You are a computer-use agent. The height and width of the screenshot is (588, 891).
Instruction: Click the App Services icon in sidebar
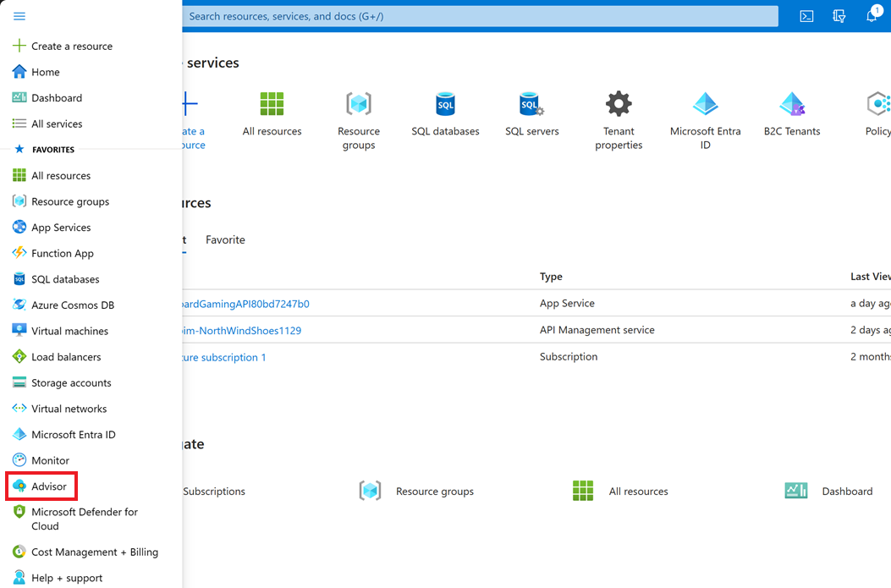click(x=19, y=228)
